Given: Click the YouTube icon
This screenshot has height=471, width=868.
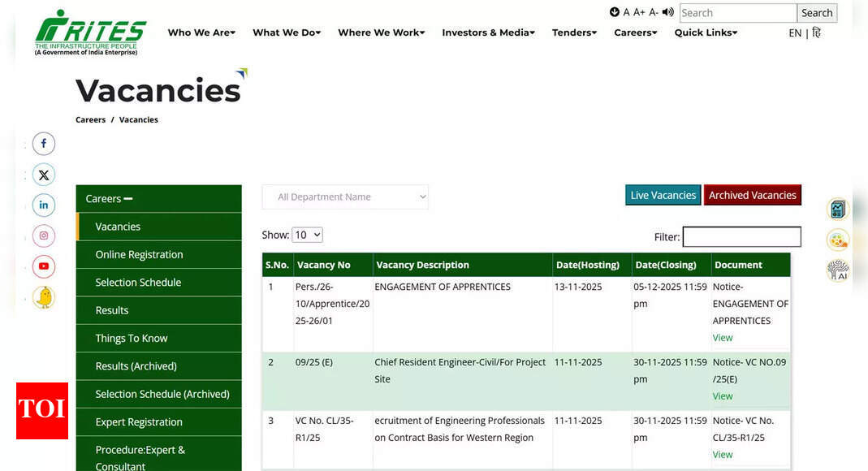Looking at the screenshot, I should point(44,266).
